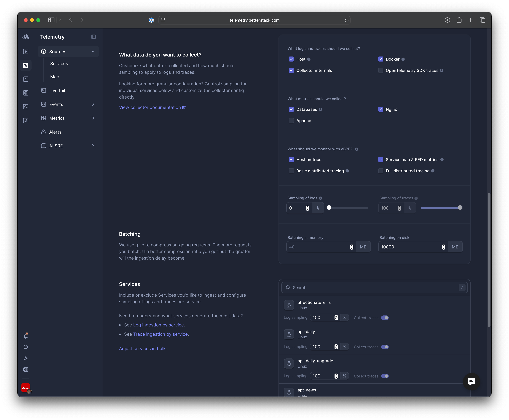The width and height of the screenshot is (509, 420).
Task: Click the Host info tooltip icon
Action: click(x=309, y=59)
